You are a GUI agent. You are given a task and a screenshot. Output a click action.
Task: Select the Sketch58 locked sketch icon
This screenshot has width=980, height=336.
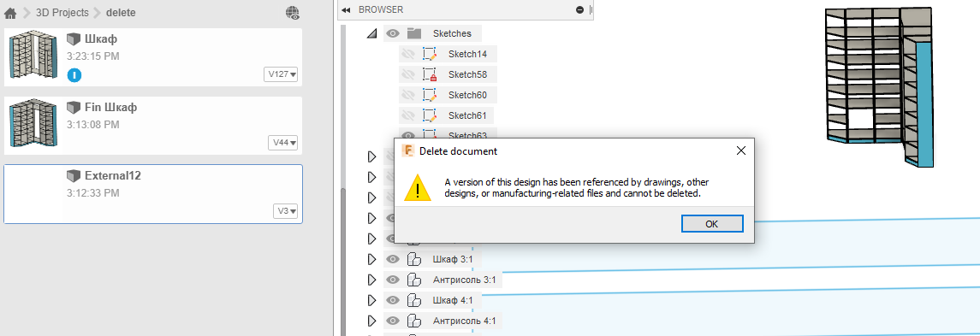[x=429, y=74]
